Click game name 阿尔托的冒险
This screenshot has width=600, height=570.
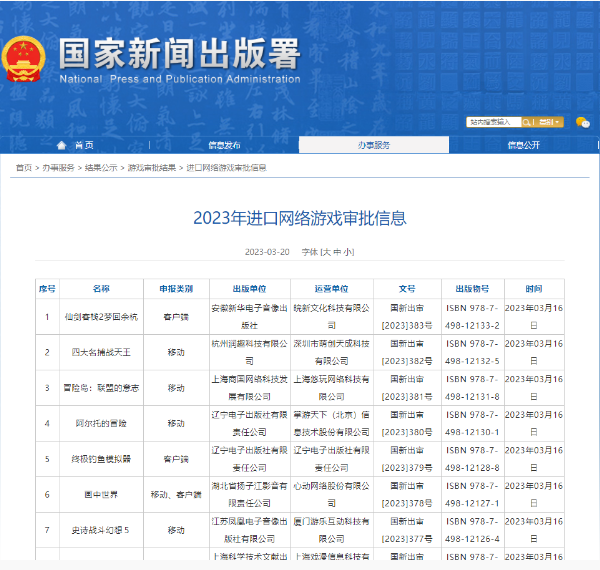pyautogui.click(x=101, y=423)
